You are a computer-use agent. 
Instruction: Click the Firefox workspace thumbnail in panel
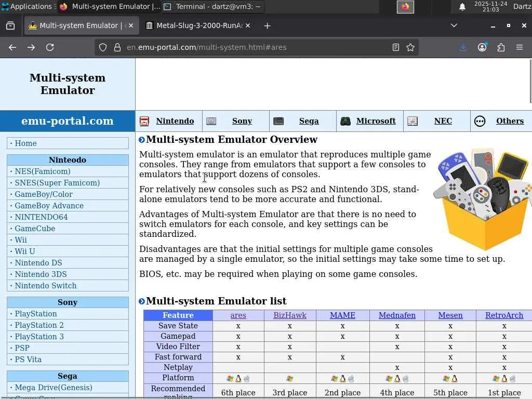click(405, 7)
